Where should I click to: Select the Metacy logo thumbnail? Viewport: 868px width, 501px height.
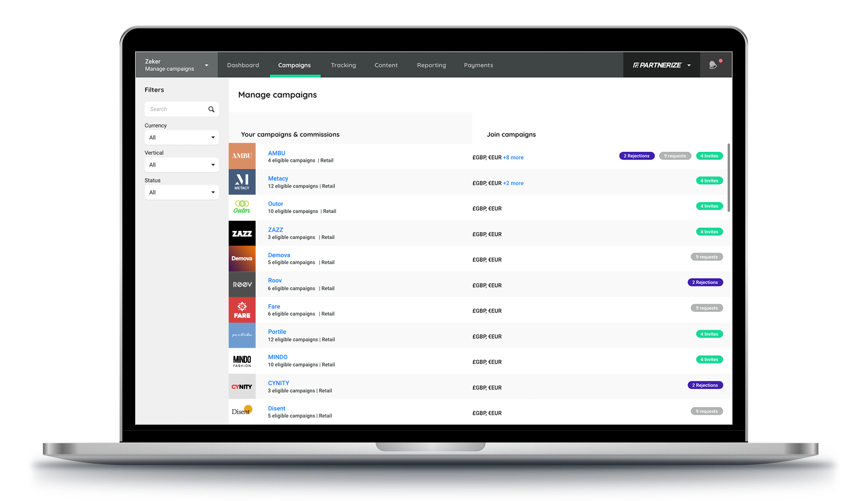[x=242, y=182]
